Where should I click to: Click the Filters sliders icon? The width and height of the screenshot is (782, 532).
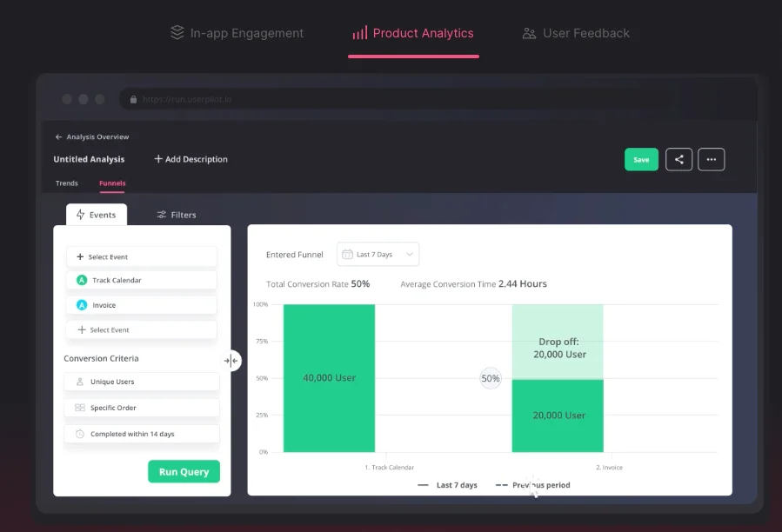161,215
